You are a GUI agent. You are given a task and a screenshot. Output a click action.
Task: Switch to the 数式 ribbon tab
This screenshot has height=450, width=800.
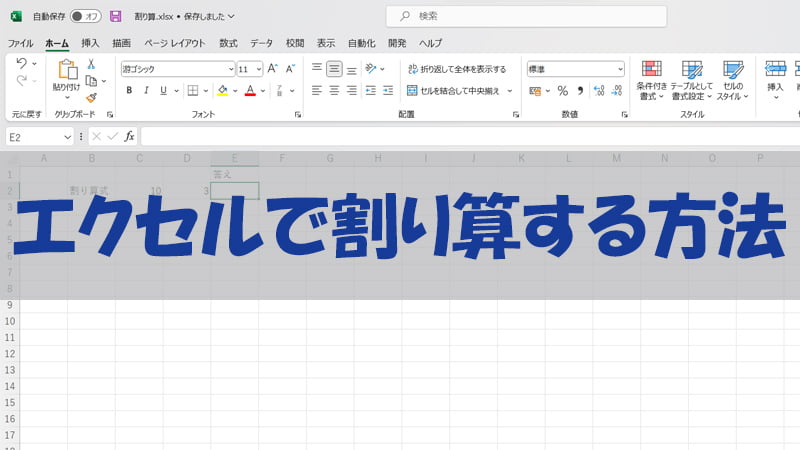click(228, 43)
